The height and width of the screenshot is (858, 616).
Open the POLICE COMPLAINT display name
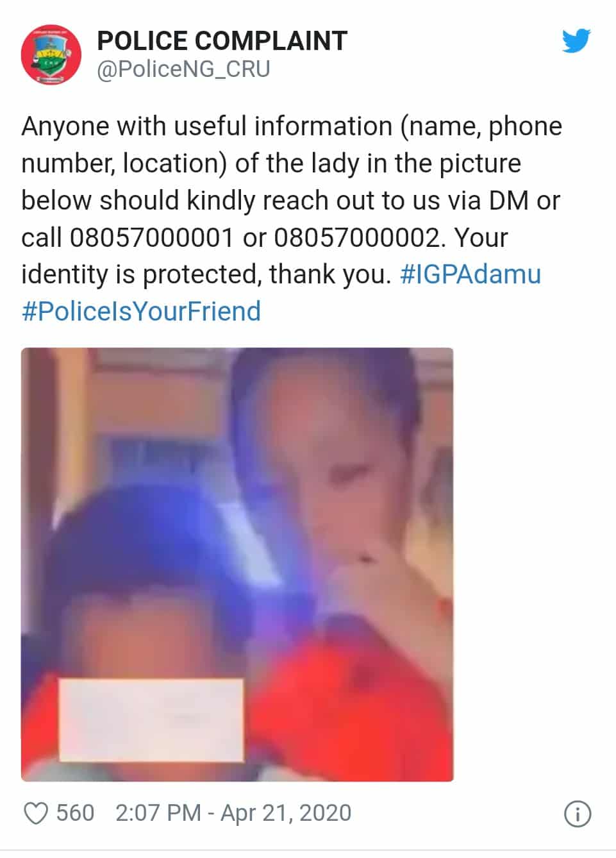[x=222, y=41]
